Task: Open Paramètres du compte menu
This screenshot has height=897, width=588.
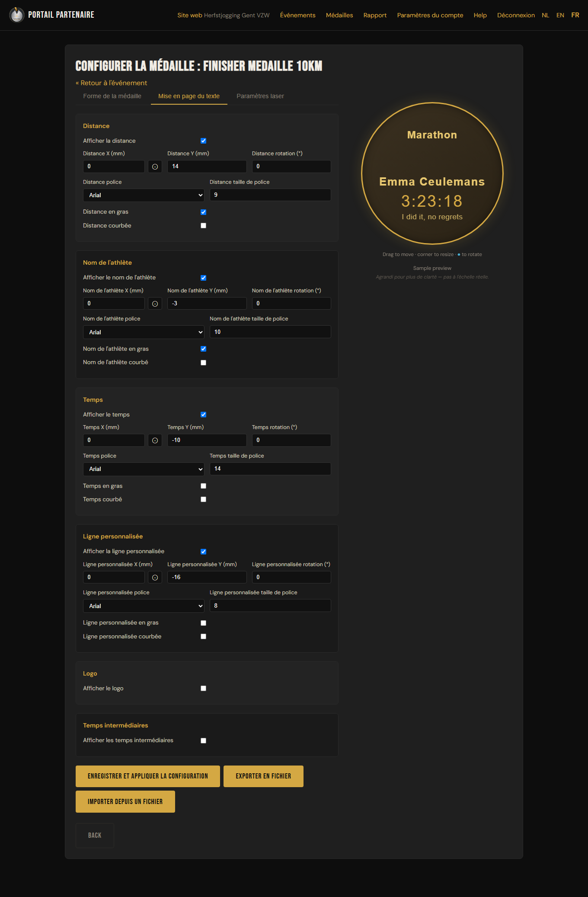Action: (x=430, y=15)
